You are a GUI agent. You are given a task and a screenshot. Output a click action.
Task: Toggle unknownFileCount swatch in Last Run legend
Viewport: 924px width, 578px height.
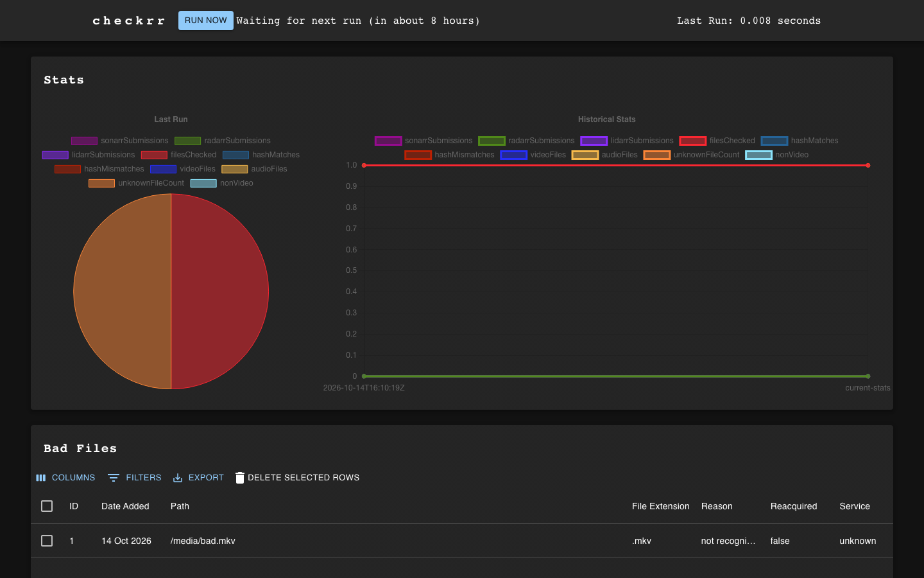click(x=101, y=183)
